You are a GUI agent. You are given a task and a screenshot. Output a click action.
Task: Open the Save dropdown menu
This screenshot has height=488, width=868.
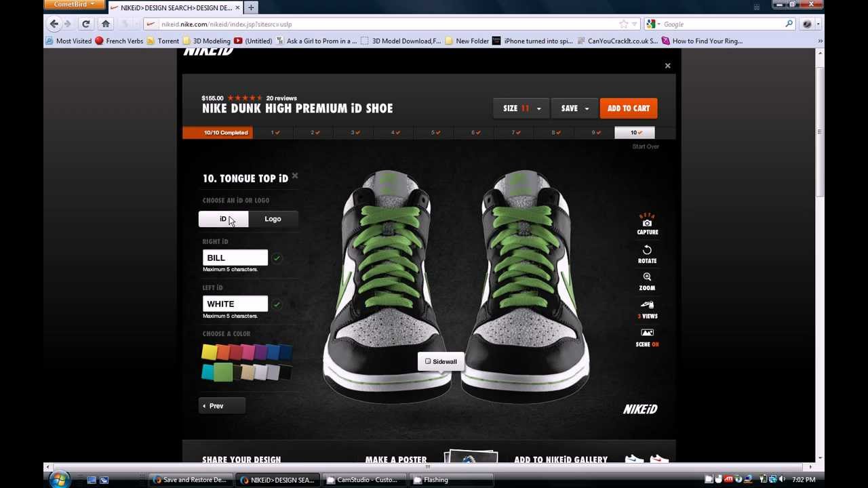(574, 108)
